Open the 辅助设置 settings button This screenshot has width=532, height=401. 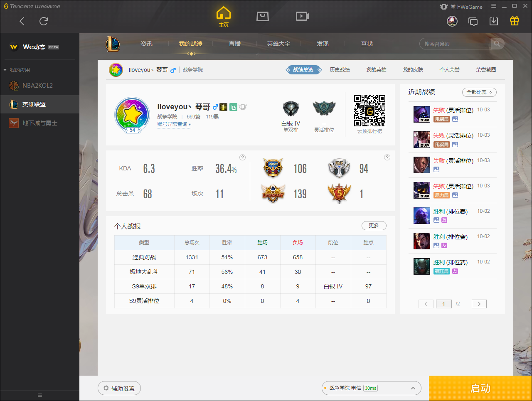[x=119, y=388]
